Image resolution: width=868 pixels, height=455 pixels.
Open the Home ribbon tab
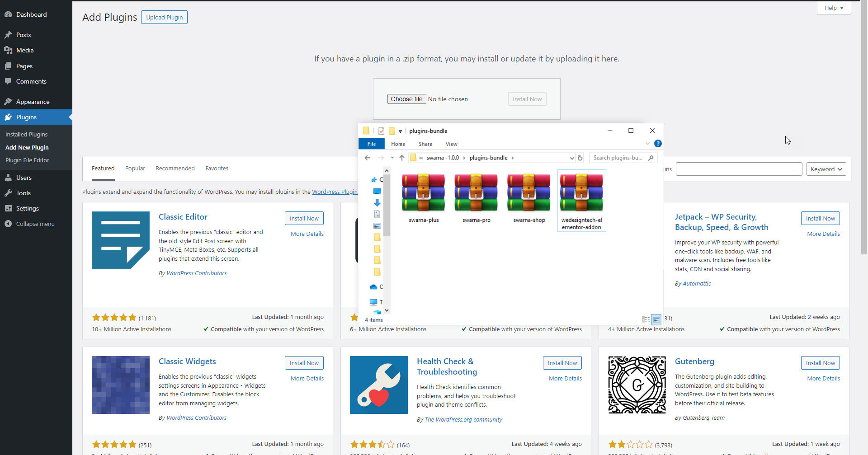(398, 144)
